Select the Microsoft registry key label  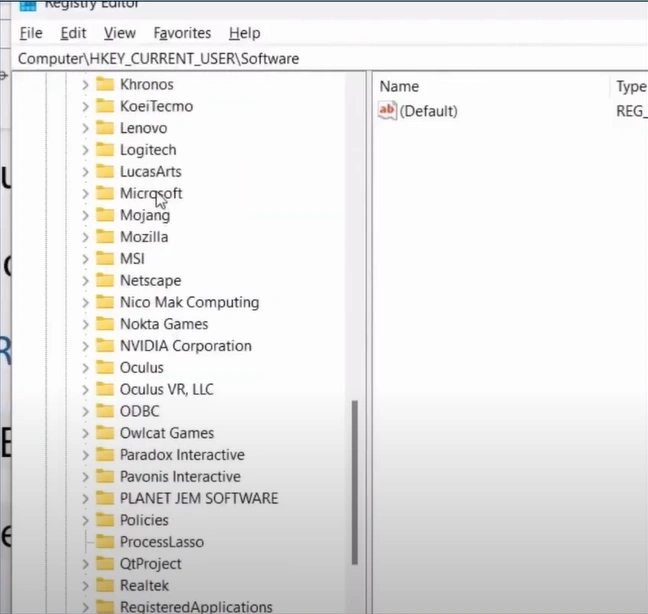click(151, 193)
